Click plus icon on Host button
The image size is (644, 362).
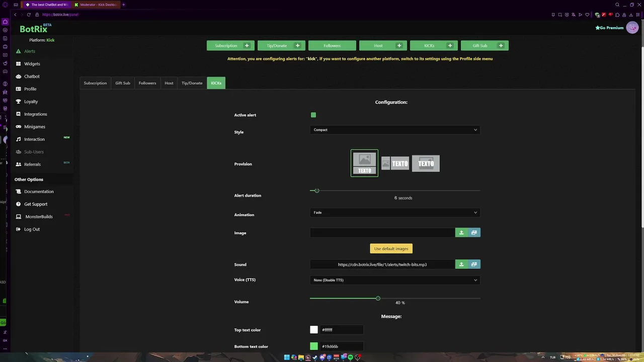point(399,46)
